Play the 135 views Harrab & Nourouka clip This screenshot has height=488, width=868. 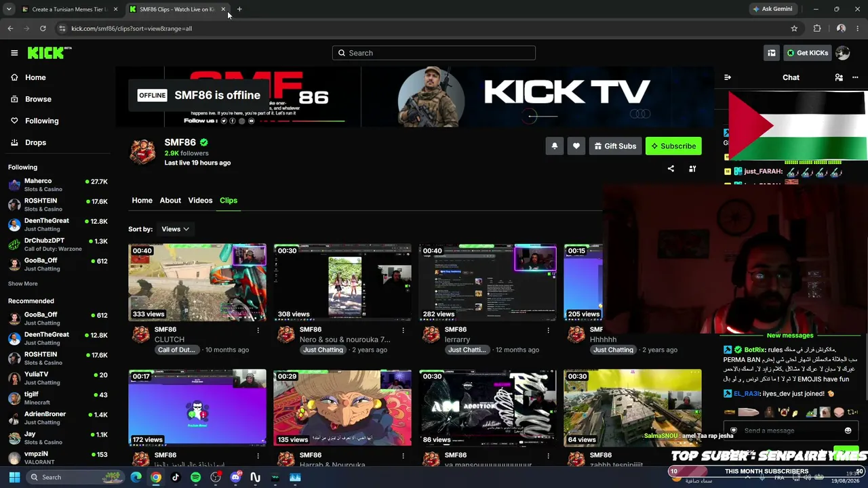(x=342, y=407)
